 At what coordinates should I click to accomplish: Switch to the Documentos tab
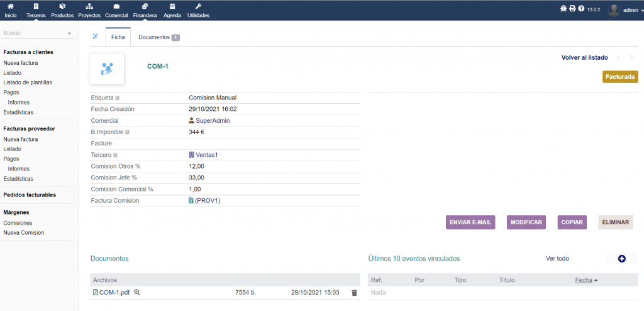pyautogui.click(x=159, y=37)
